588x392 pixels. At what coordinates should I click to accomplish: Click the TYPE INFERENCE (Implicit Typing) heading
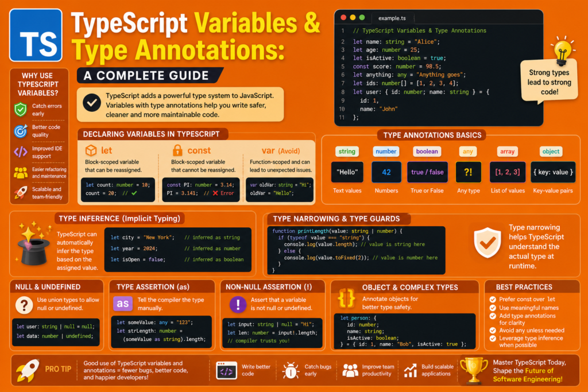(119, 219)
